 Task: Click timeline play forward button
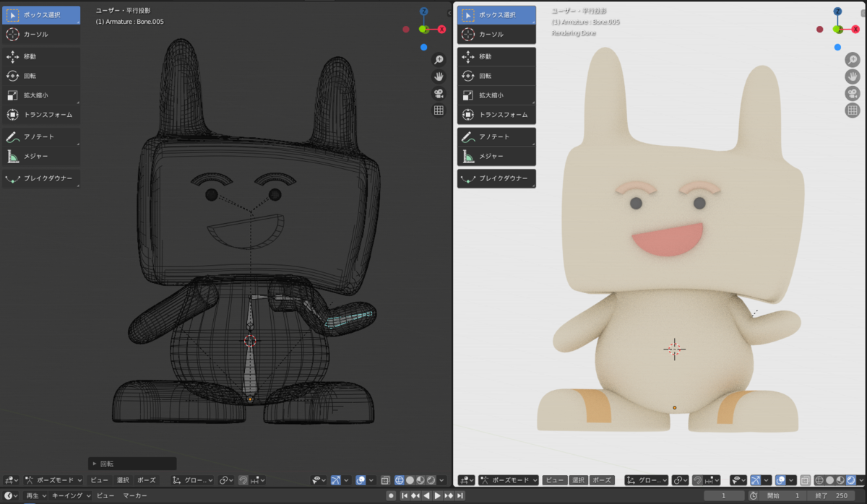pyautogui.click(x=437, y=496)
